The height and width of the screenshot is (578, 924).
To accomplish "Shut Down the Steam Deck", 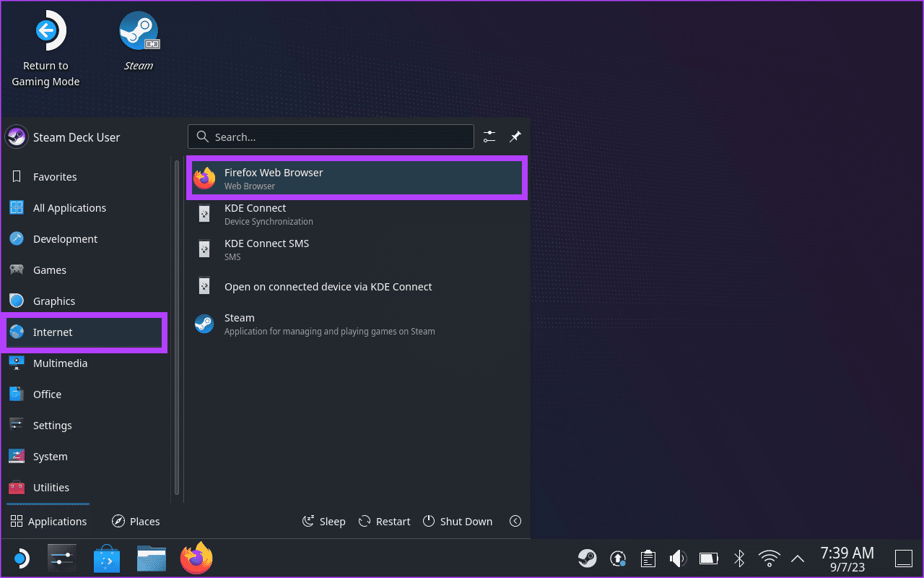I will click(458, 521).
